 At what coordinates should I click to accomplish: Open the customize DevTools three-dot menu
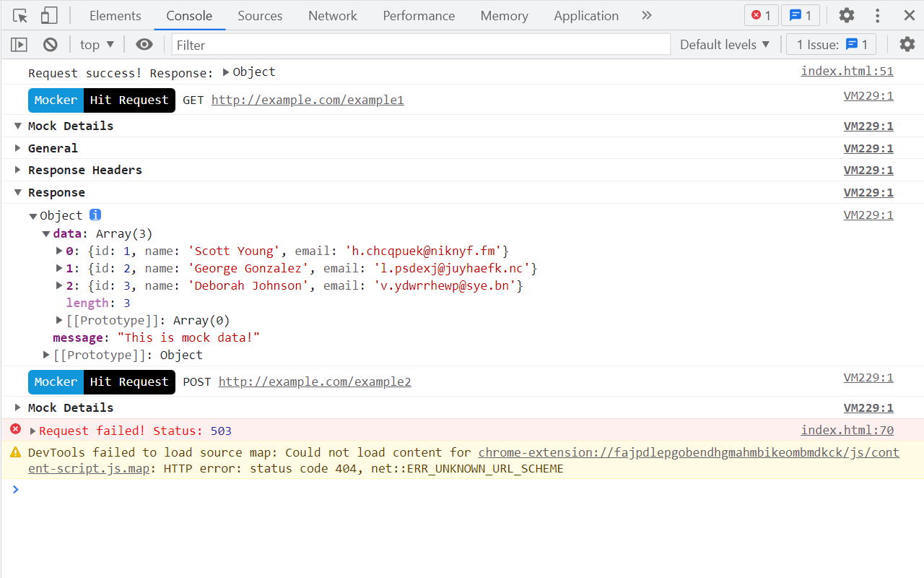pos(877,14)
